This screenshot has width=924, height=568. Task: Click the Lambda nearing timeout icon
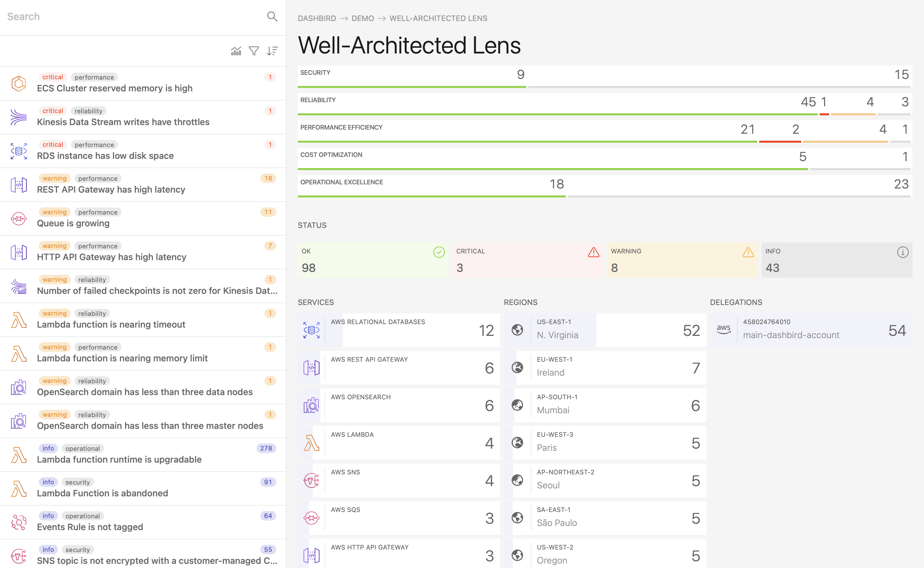[x=19, y=320]
